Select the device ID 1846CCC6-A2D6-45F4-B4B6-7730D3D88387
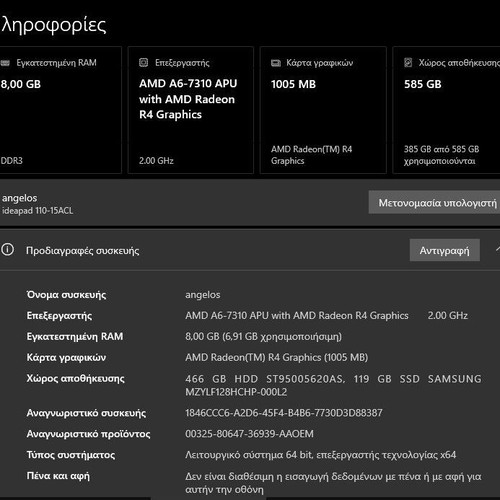 click(x=284, y=413)
